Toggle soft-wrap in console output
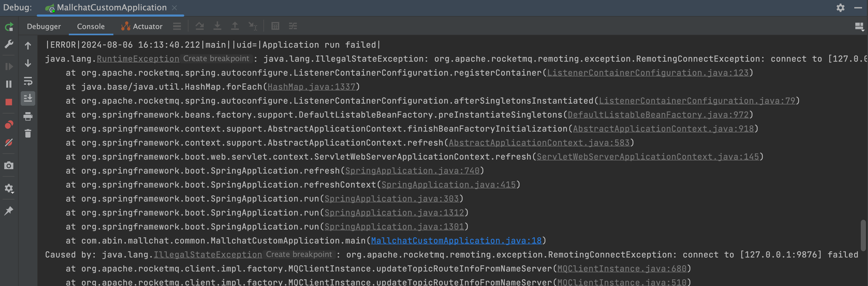Image resolution: width=868 pixels, height=286 pixels. pos(28,81)
